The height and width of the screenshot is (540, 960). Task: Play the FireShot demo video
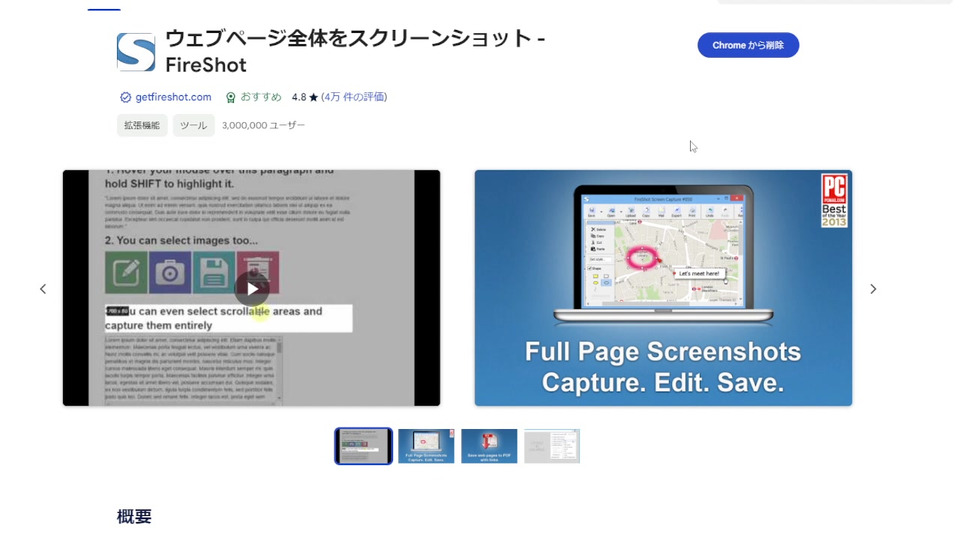pos(252,288)
